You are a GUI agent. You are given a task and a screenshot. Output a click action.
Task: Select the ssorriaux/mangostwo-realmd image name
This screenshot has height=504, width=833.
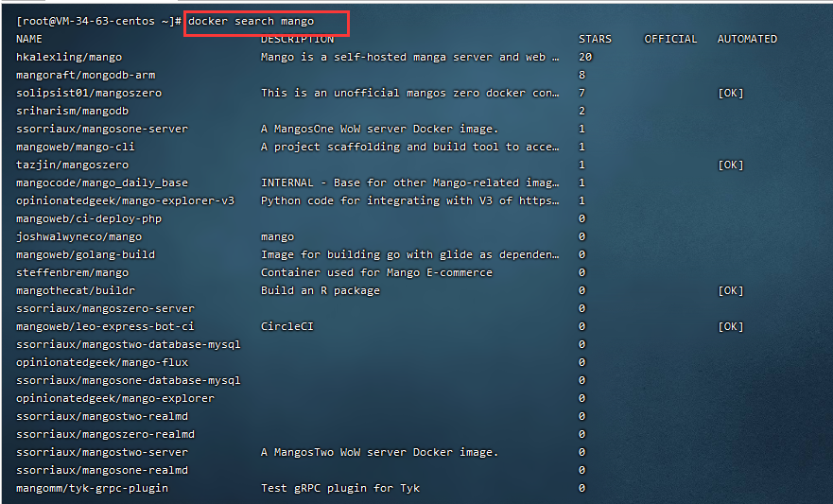102,416
